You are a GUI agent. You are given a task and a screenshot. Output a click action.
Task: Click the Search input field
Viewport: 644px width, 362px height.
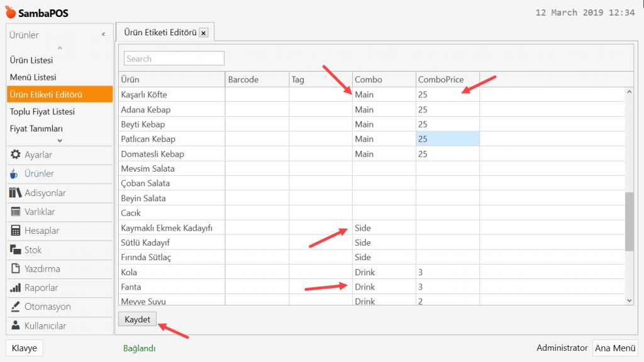174,58
